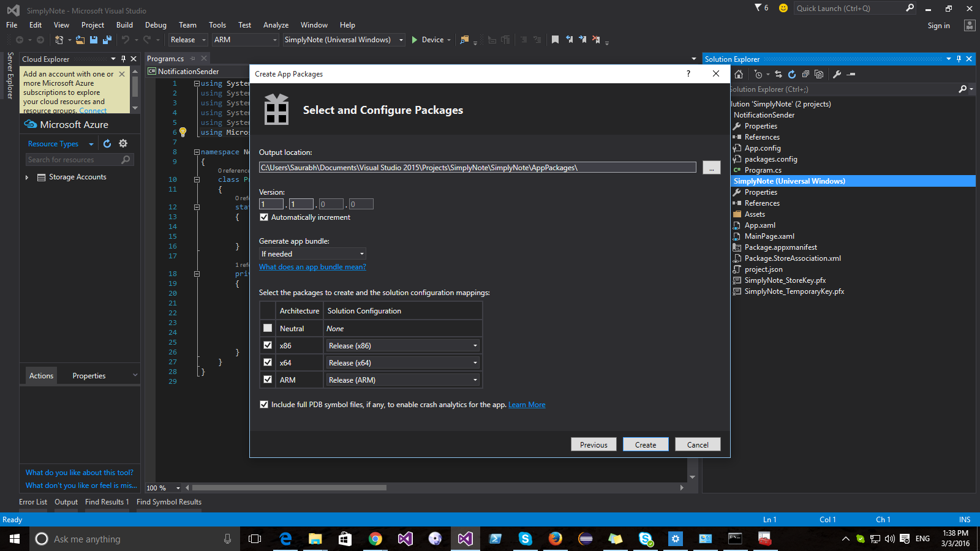
Task: Expand Storage Accounts in Cloud Explorer
Action: tap(26, 177)
